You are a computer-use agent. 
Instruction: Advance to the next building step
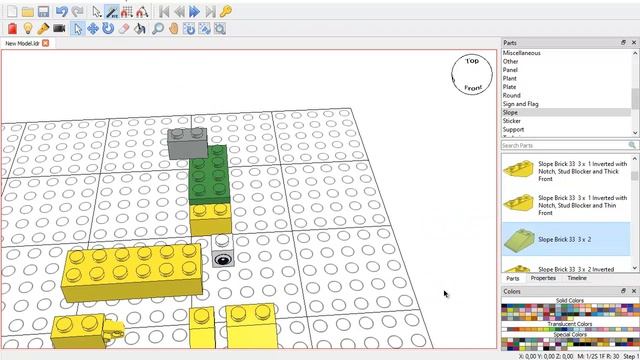coord(195,11)
